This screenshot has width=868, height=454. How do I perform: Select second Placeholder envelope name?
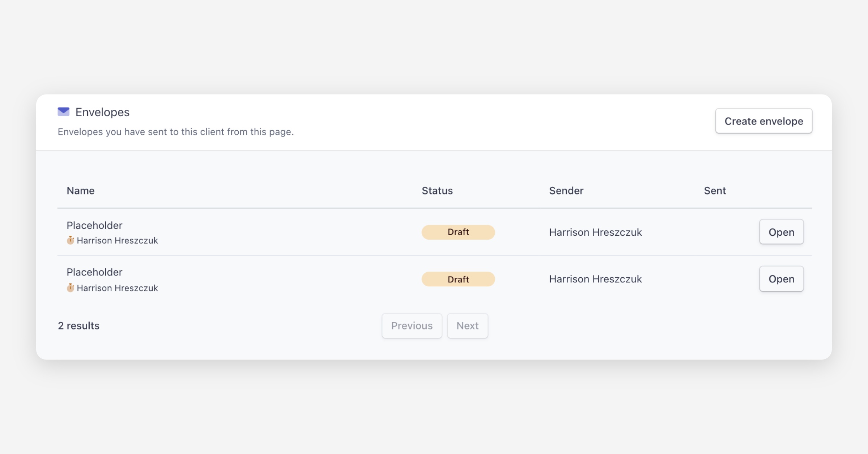[x=94, y=272]
